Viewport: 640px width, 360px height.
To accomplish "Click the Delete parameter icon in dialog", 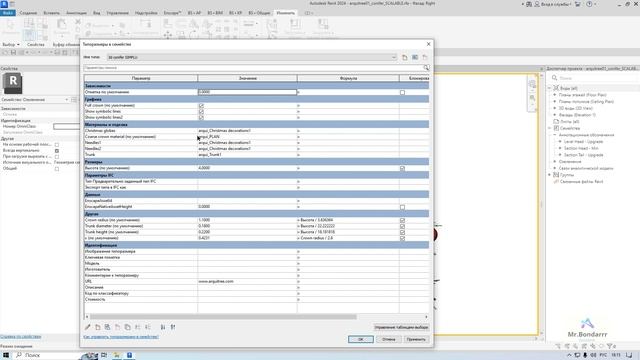I will pyautogui.click(x=118, y=327).
